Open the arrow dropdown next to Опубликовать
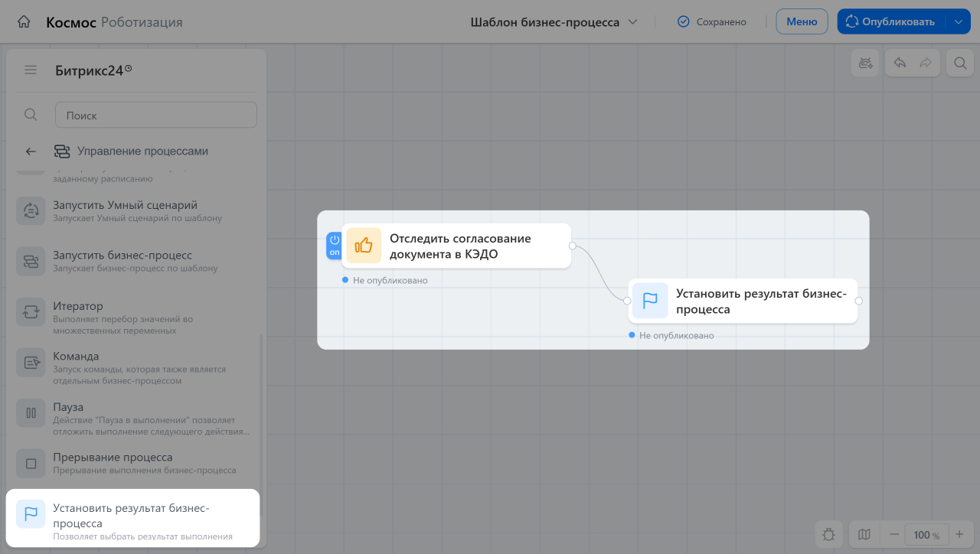Viewport: 980px width, 554px height. click(959, 21)
